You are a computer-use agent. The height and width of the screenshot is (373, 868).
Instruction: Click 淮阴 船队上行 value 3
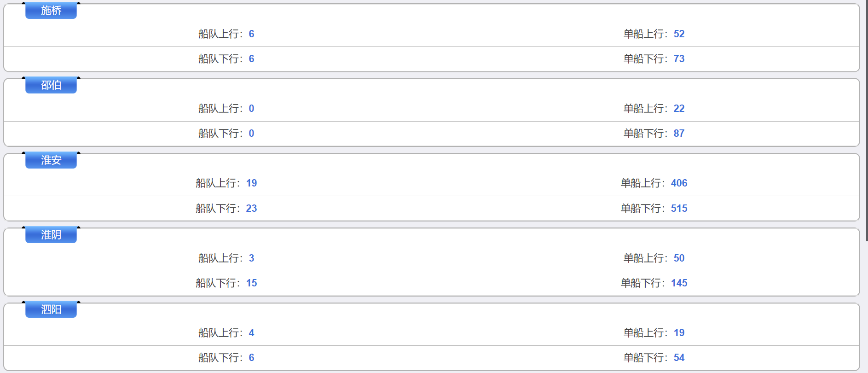[x=251, y=258]
